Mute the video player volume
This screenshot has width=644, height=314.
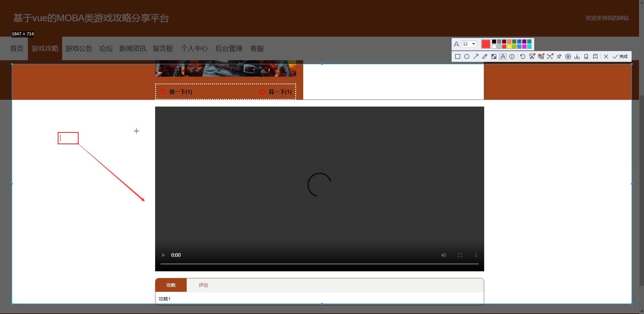tap(444, 255)
